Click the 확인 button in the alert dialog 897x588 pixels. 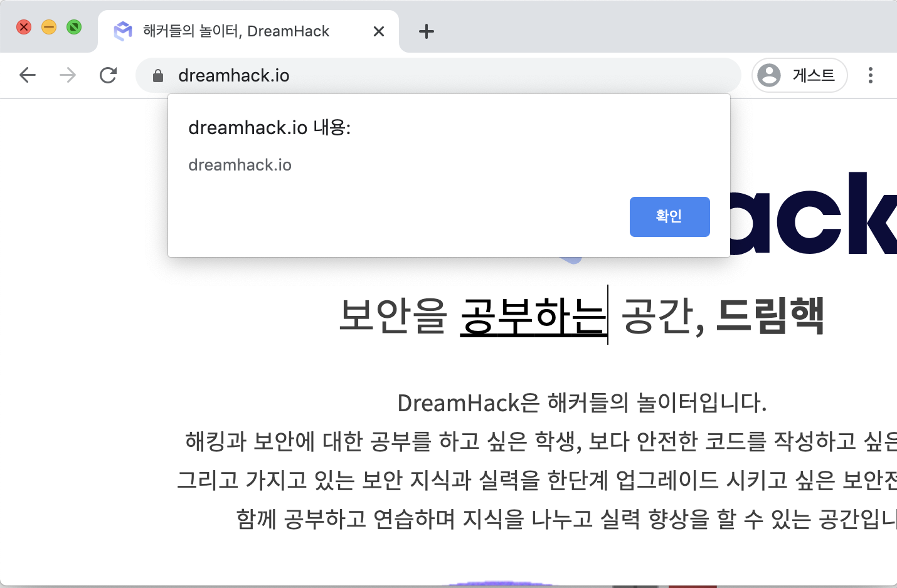click(669, 217)
